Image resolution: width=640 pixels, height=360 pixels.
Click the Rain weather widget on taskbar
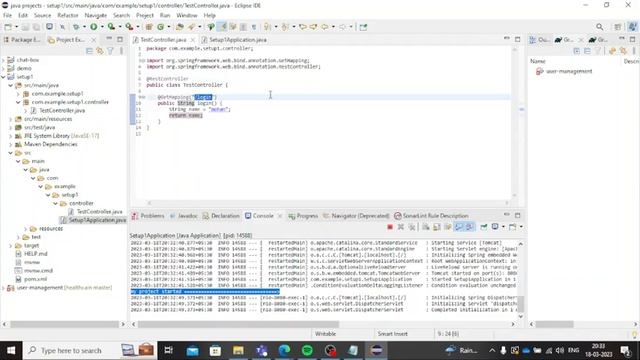[x=462, y=350]
